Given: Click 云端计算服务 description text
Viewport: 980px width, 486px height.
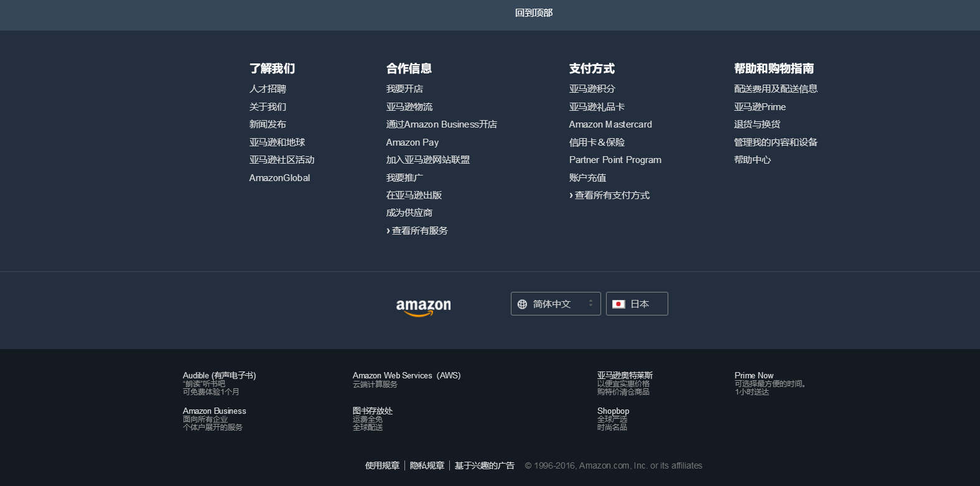Looking at the screenshot, I should (x=375, y=385).
